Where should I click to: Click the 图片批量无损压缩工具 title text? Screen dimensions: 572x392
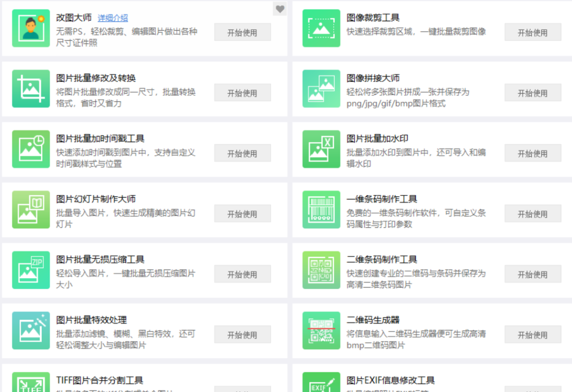(100, 259)
